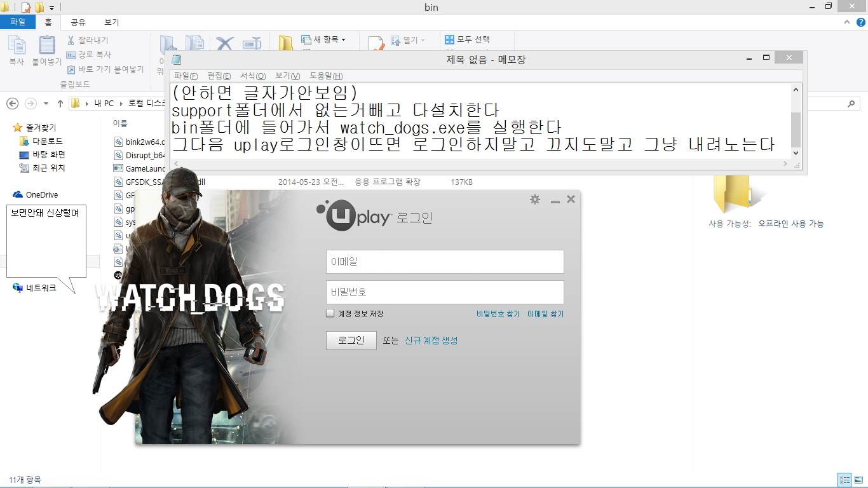Open the Explorer help question mark icon

click(861, 22)
